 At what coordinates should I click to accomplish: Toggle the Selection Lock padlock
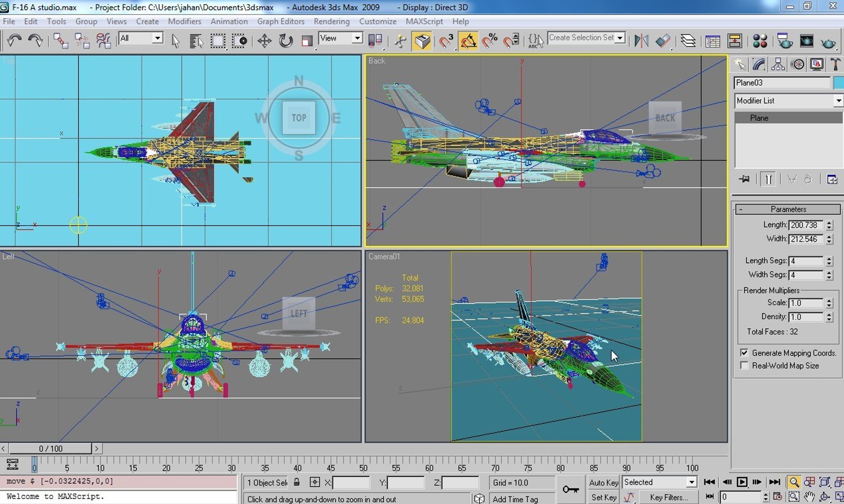[297, 482]
